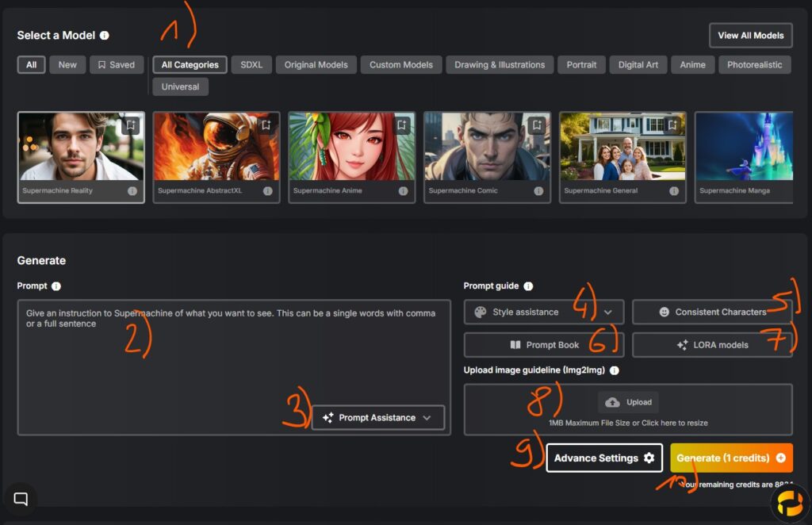Bookmark the Supermachine Reality model
812x525 pixels.
coord(131,125)
